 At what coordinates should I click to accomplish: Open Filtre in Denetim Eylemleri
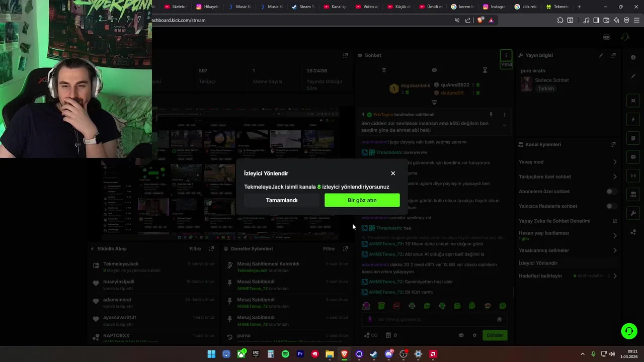(x=329, y=249)
